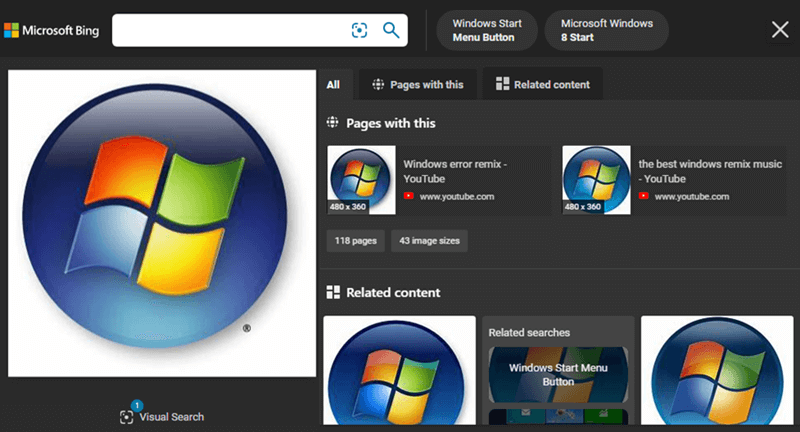The height and width of the screenshot is (432, 800).
Task: Click the magnifying glass search icon
Action: tap(391, 30)
